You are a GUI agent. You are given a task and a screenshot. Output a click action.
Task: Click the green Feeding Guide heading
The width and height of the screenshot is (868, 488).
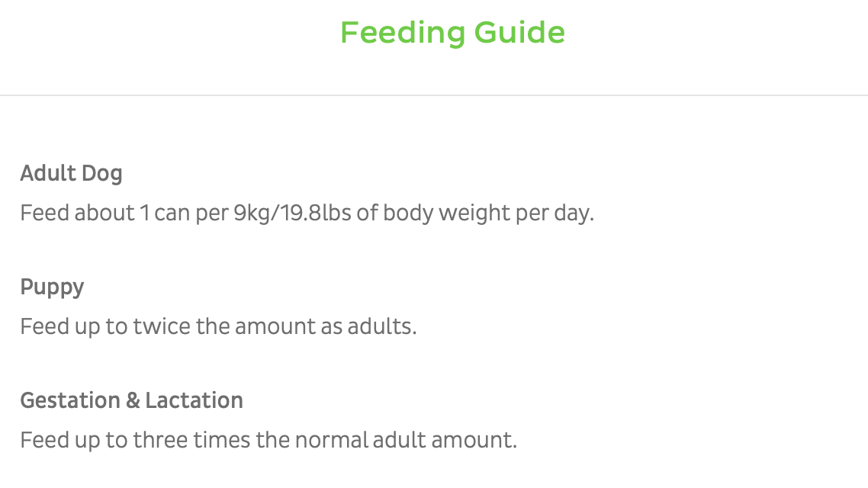(452, 33)
